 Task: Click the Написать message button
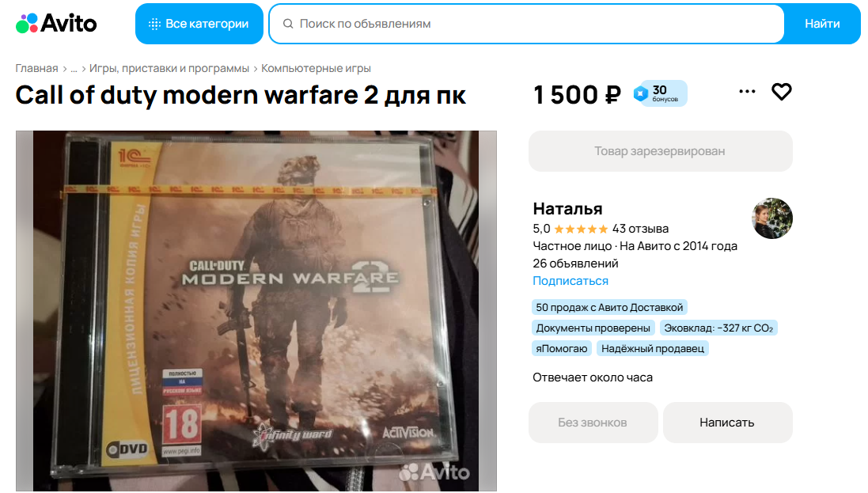[727, 423]
